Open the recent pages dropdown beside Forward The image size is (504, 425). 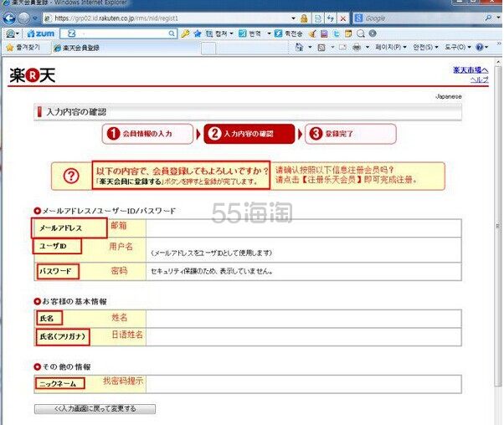(x=35, y=18)
